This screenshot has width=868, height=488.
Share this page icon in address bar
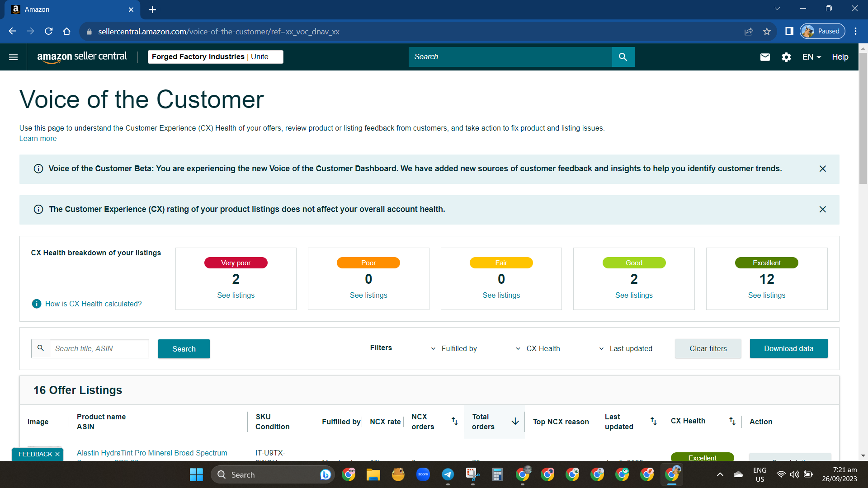(x=749, y=31)
